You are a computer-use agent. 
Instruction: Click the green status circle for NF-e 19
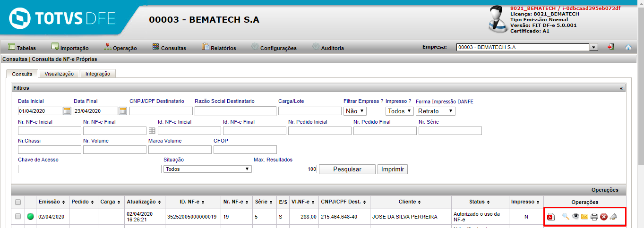click(30, 217)
